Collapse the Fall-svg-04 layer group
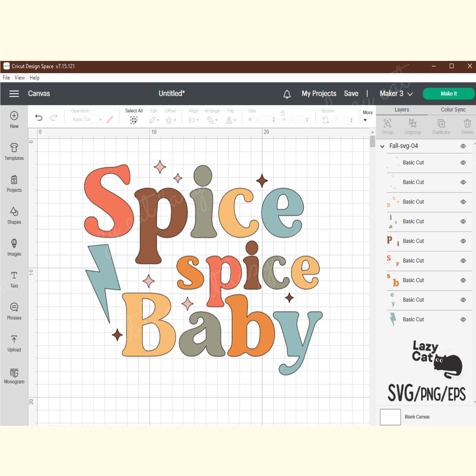Image resolution: width=476 pixels, height=476 pixels. tap(382, 146)
